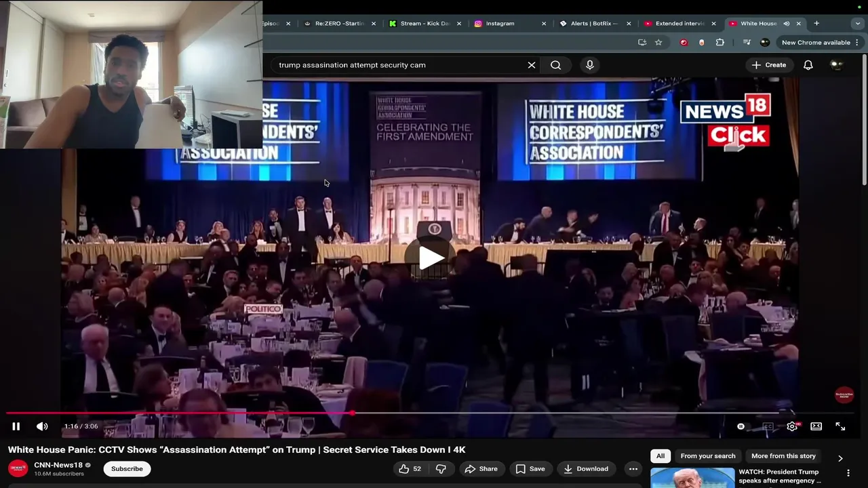Run the search with the magnifier button
This screenshot has height=488, width=868.
tap(556, 65)
